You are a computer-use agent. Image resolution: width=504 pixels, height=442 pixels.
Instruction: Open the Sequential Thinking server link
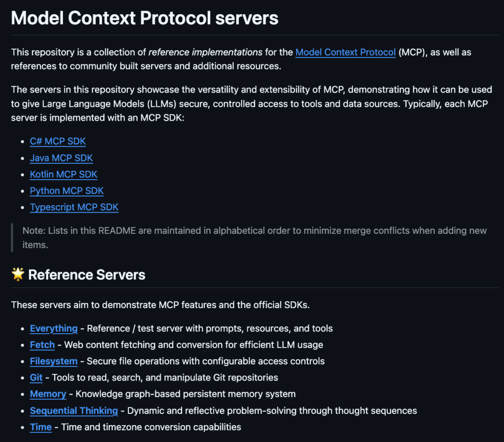pos(74,410)
